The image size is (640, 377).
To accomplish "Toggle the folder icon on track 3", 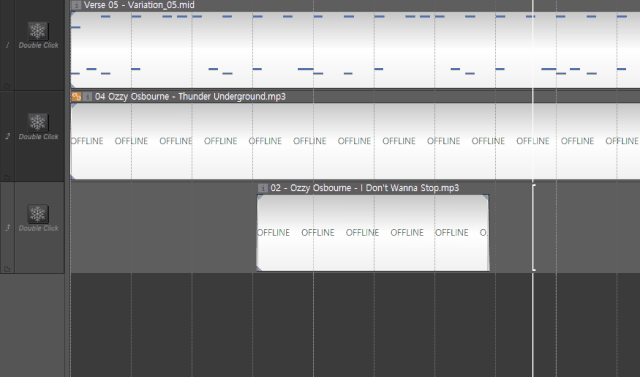I will click(7, 269).
